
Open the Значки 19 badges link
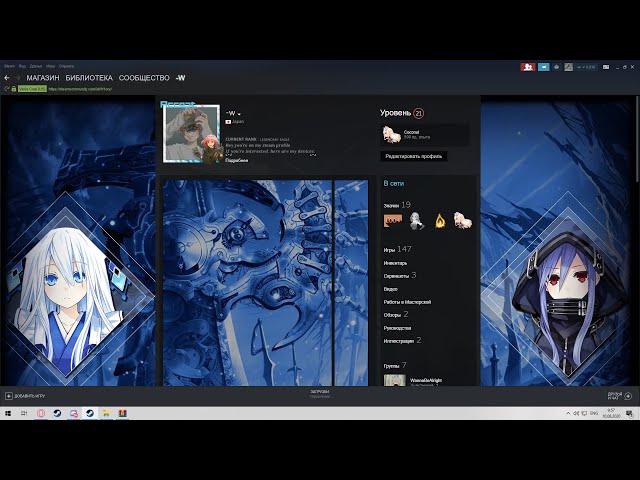click(397, 205)
